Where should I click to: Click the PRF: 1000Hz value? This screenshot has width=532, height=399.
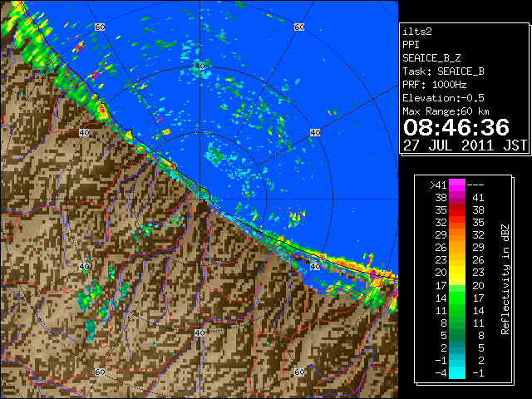click(x=434, y=85)
